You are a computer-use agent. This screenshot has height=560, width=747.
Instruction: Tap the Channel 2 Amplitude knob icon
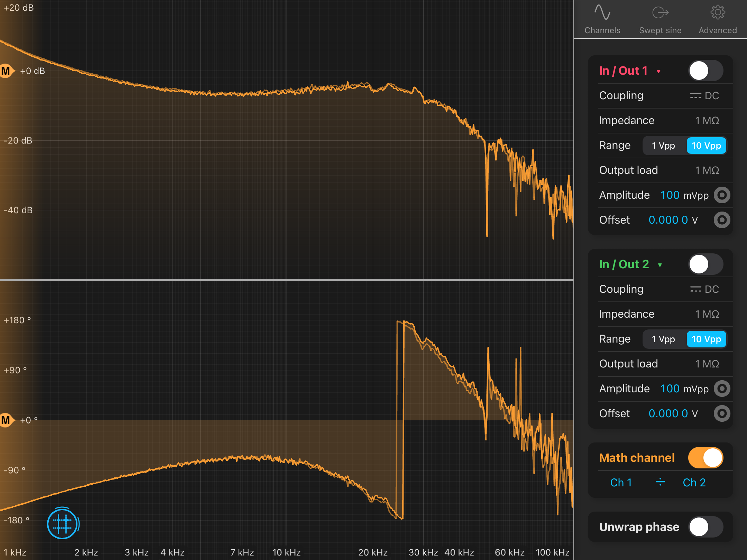pos(722,389)
